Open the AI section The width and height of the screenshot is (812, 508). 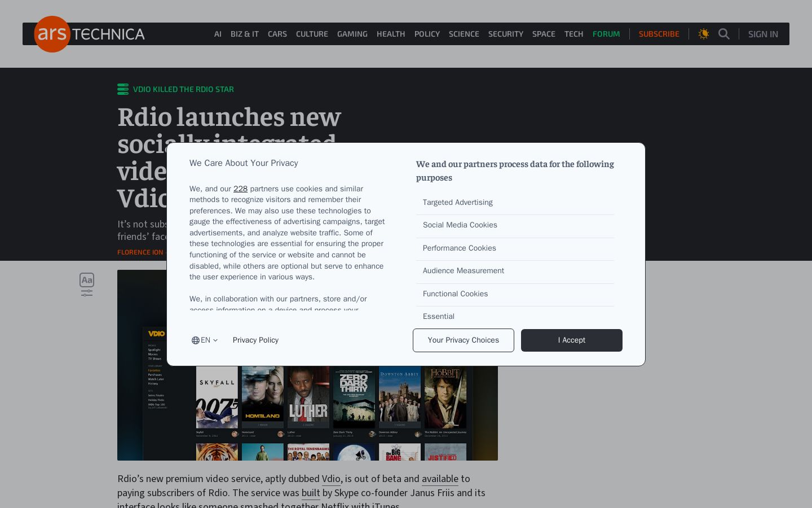(218, 34)
